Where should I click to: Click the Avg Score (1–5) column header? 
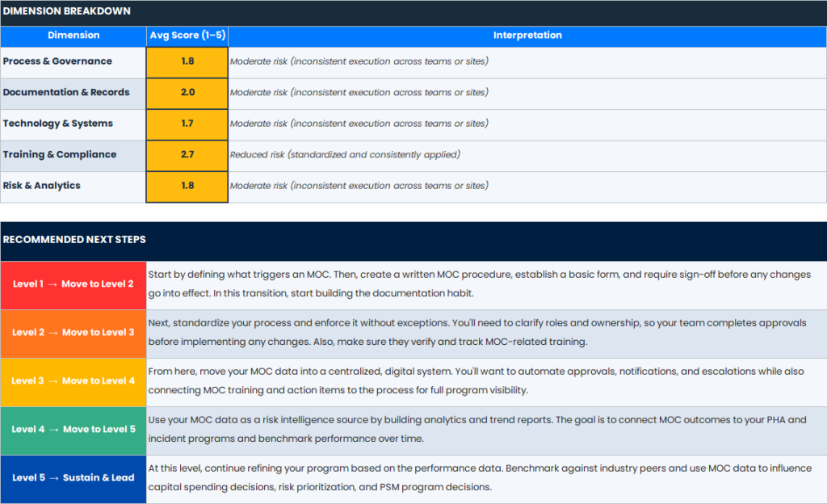pos(187,36)
